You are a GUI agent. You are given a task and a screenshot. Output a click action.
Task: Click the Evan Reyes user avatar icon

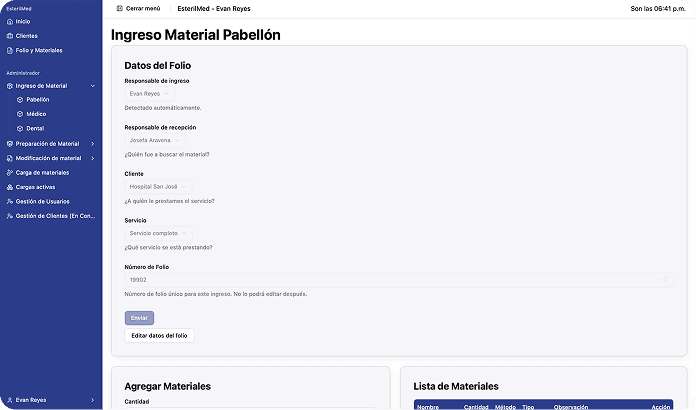10,400
